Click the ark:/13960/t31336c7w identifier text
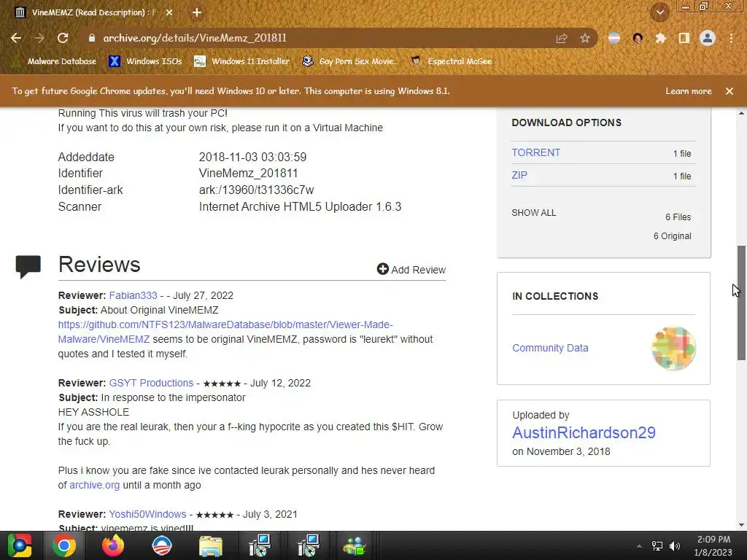Viewport: 747px width, 560px height. [256, 190]
